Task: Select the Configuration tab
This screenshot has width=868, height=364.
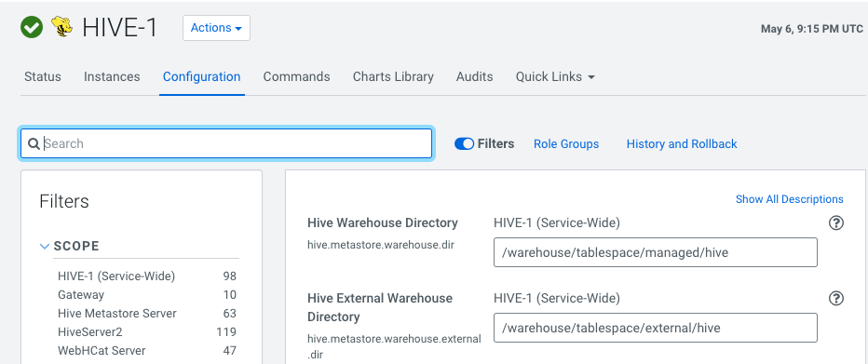Action: (x=201, y=77)
